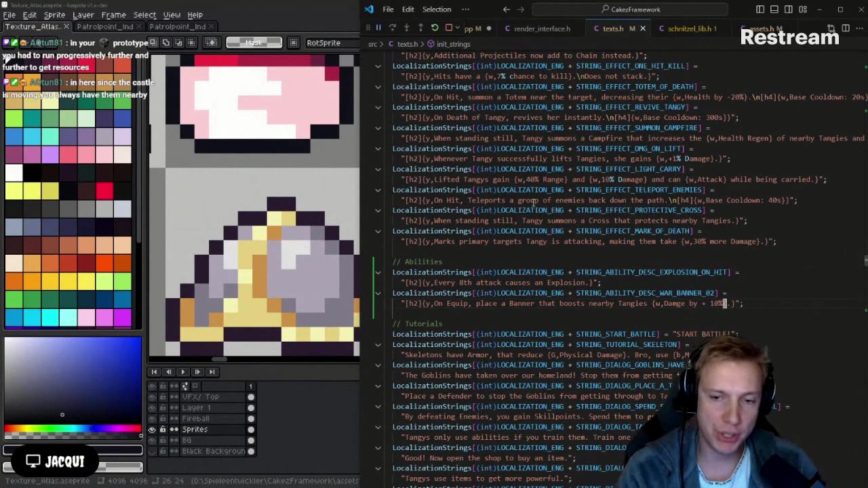This screenshot has height=488, width=868.
Task: Click debugger Step Over icon
Action: click(392, 28)
